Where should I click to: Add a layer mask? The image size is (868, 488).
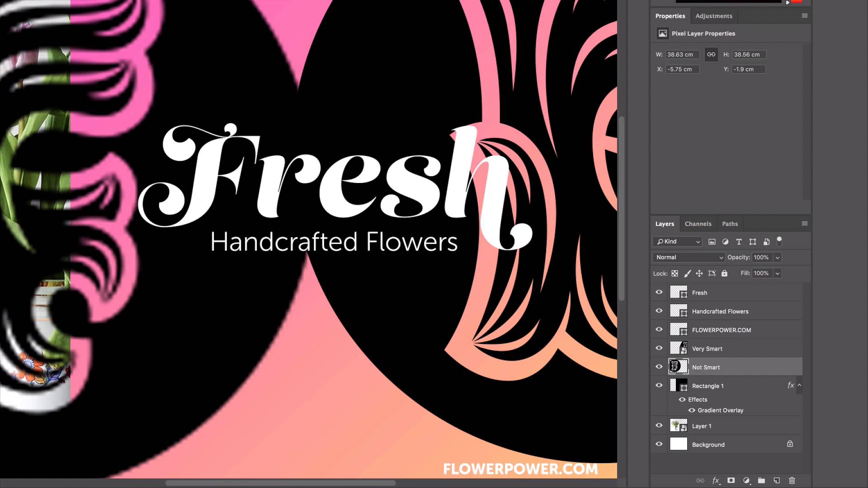pyautogui.click(x=731, y=480)
